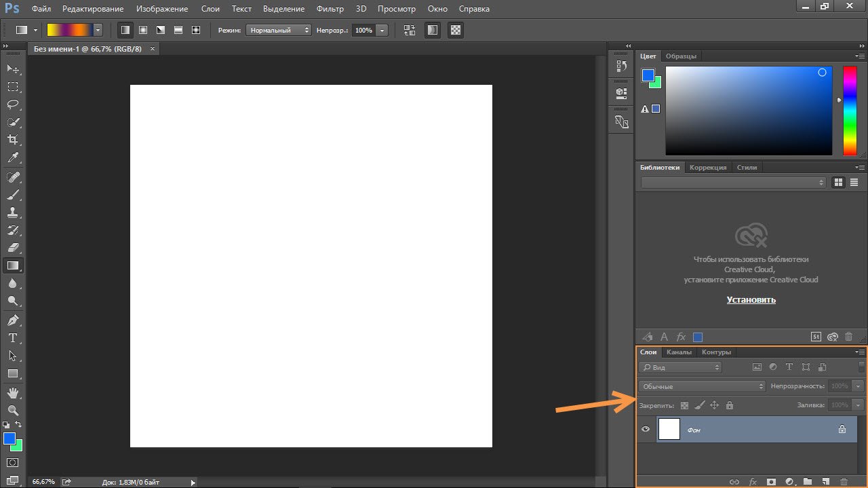The height and width of the screenshot is (488, 868).
Task: Select the Pen tool
Action: pyautogui.click(x=13, y=320)
